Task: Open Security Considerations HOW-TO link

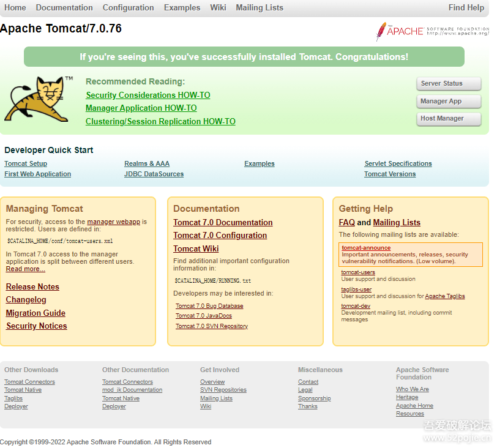Action: [x=148, y=95]
